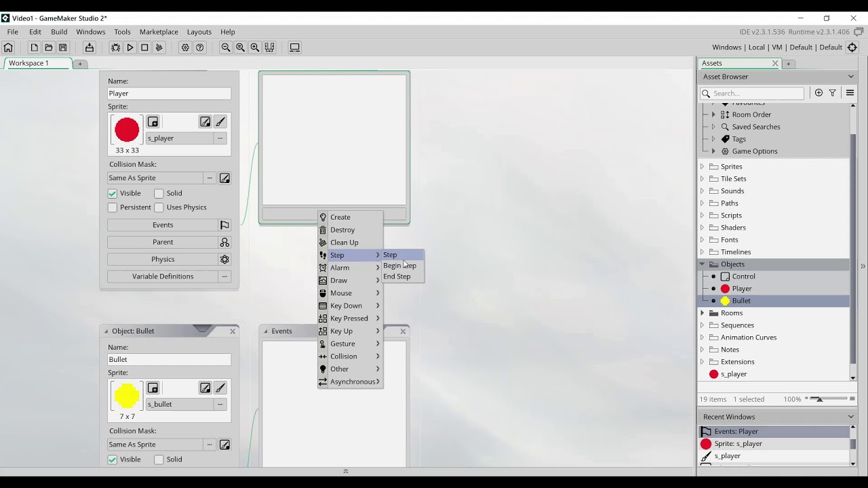The image size is (868, 488).
Task: Expand the Sequences folder
Action: click(x=702, y=325)
